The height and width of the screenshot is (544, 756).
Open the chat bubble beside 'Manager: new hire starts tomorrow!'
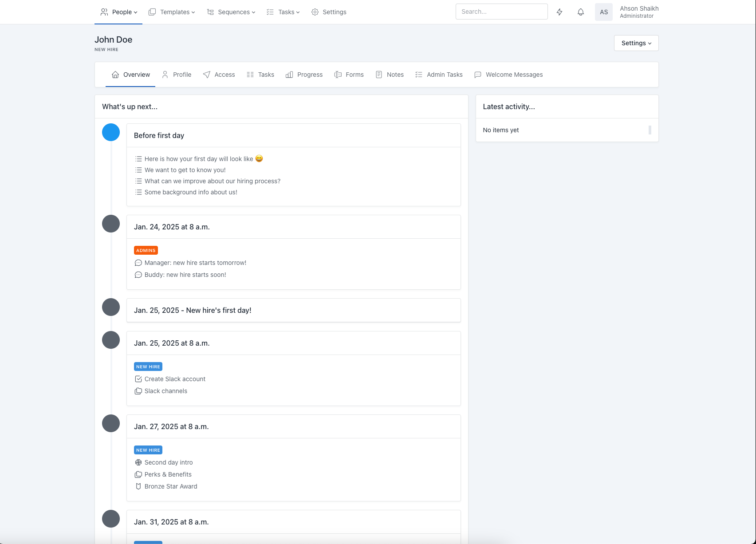[x=138, y=263]
